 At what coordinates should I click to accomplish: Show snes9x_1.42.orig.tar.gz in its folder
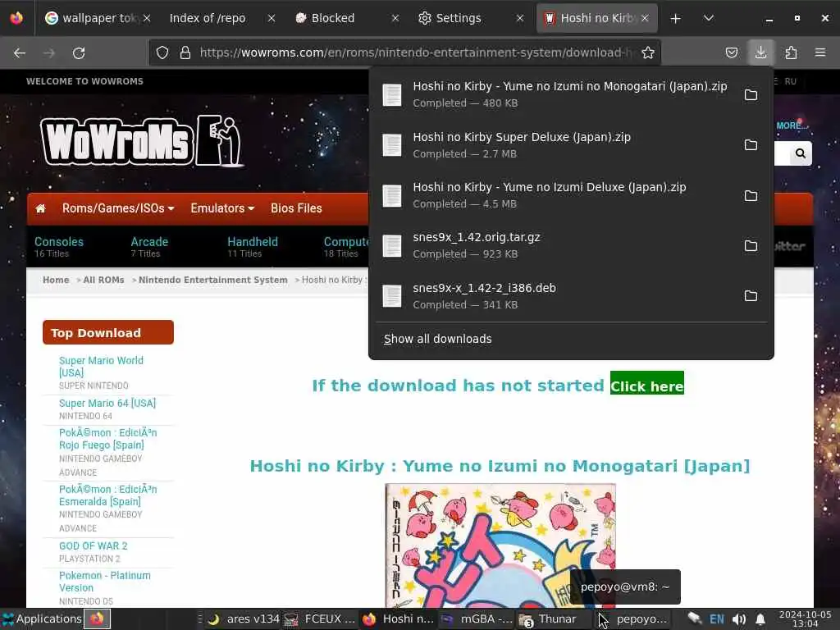pos(751,246)
